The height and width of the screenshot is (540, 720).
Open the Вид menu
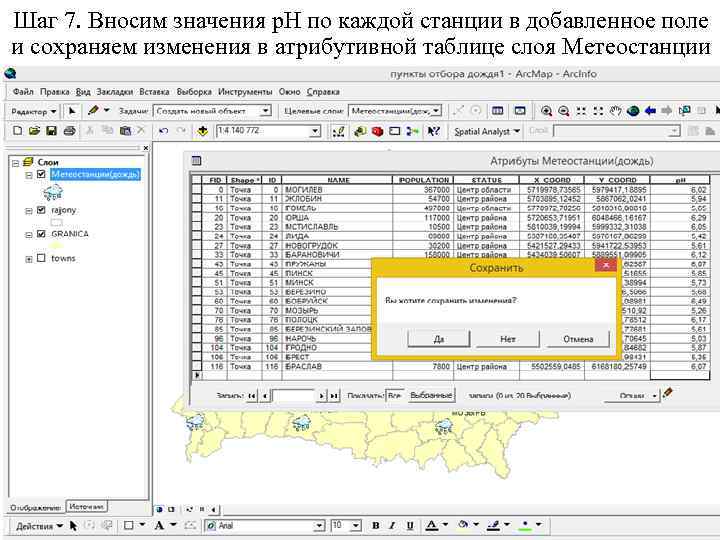click(83, 92)
